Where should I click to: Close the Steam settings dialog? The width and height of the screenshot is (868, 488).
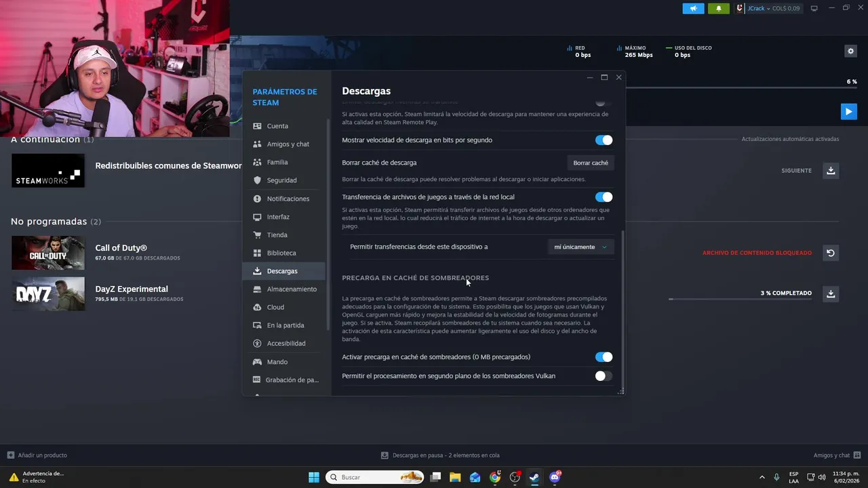618,77
